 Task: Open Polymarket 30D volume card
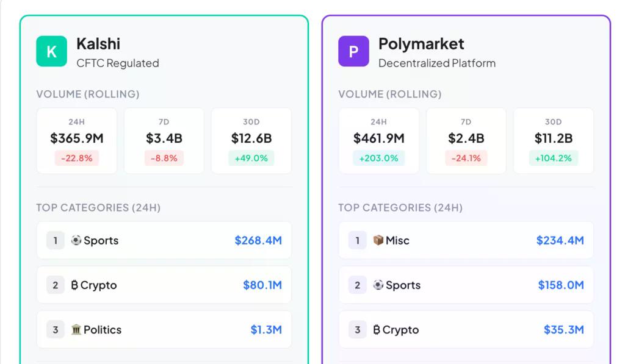point(553,141)
